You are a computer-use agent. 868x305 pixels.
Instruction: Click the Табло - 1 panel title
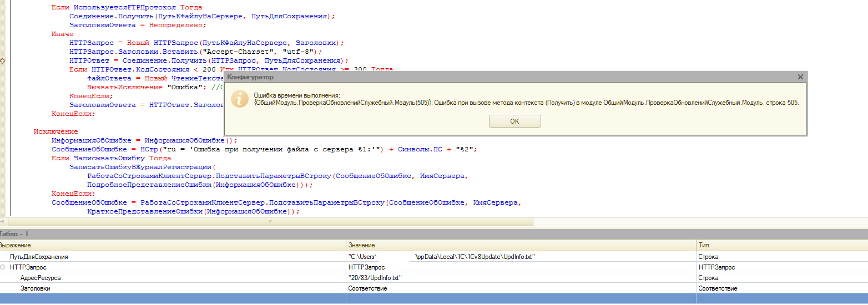click(14, 234)
